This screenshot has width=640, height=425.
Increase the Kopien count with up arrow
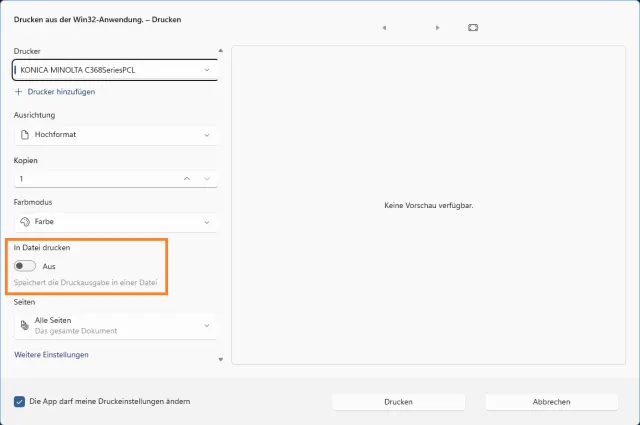click(187, 179)
